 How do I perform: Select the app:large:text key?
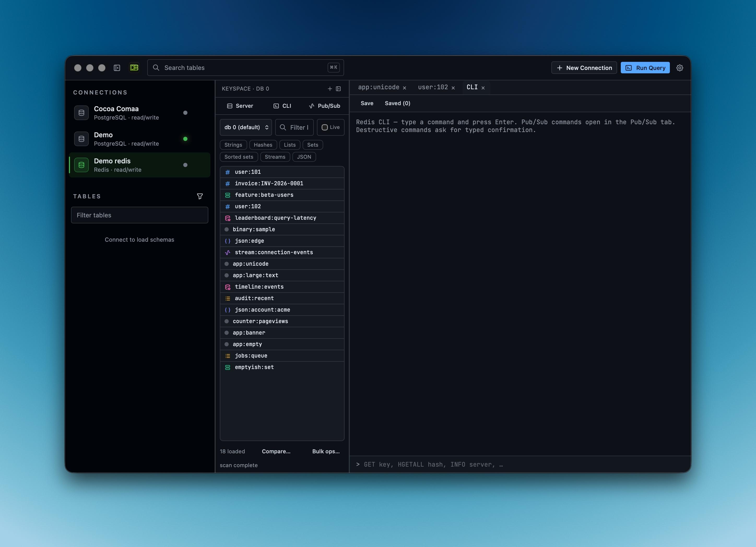click(x=282, y=275)
